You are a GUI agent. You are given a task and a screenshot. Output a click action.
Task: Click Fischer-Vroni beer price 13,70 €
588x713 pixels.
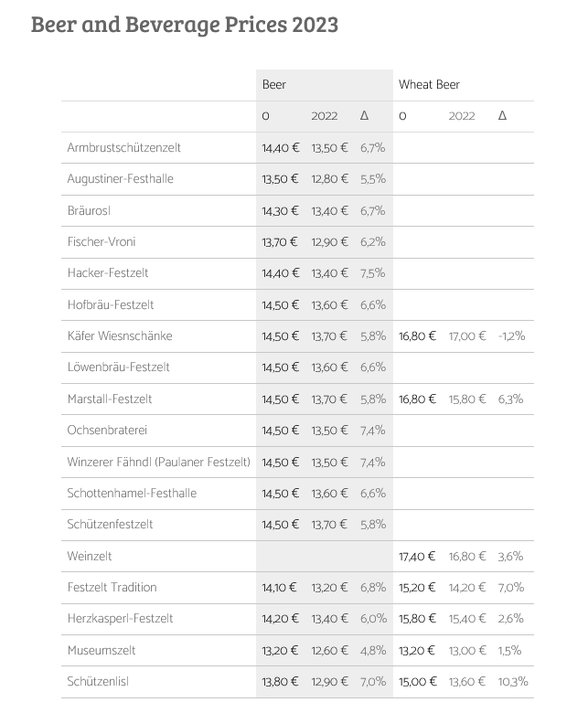point(280,242)
